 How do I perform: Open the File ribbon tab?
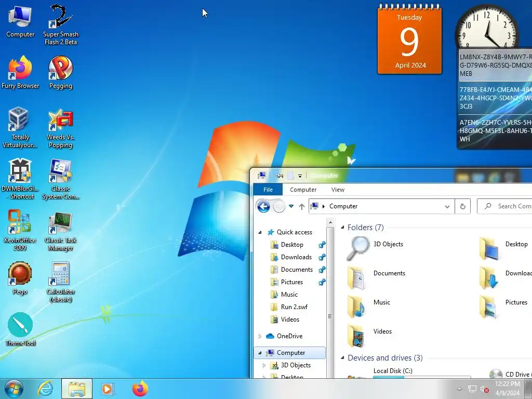coord(268,190)
